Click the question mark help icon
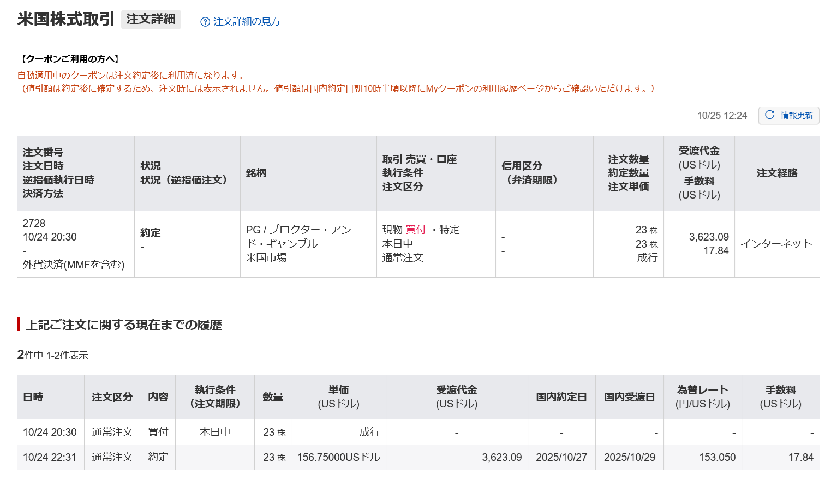This screenshot has height=504, width=837. click(205, 22)
